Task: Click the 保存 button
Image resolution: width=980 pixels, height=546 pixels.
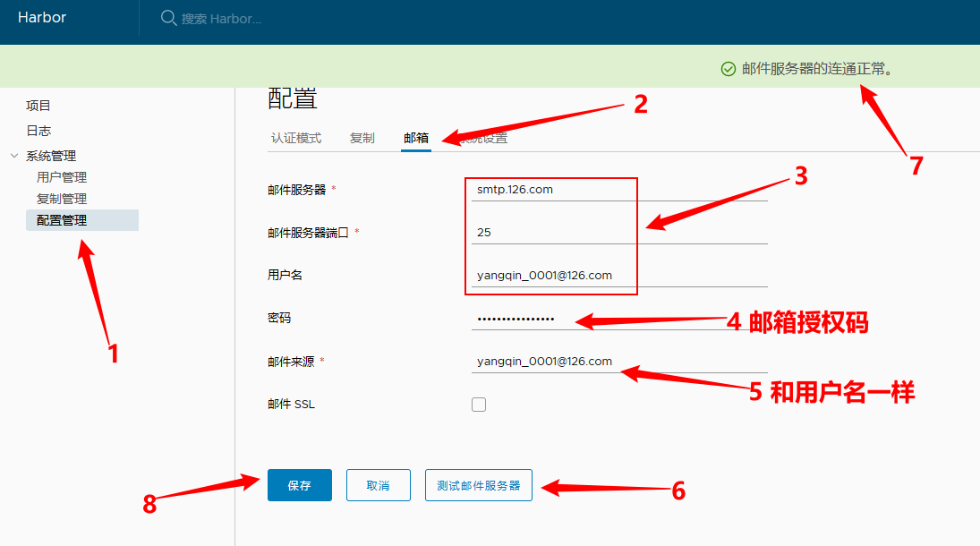Action: pos(299,485)
